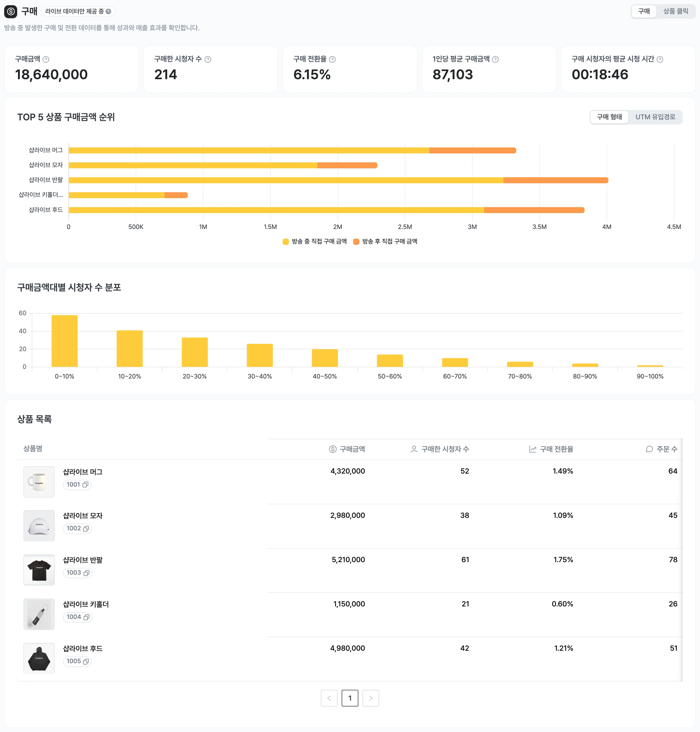The image size is (700, 732).
Task: Select the 구매 형태 chart view
Action: 609,117
